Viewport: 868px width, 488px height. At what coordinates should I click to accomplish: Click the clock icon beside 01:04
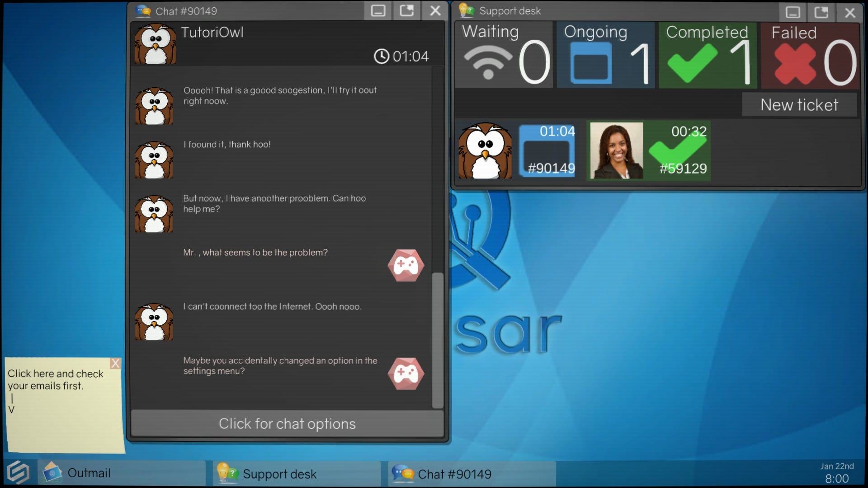click(x=382, y=56)
